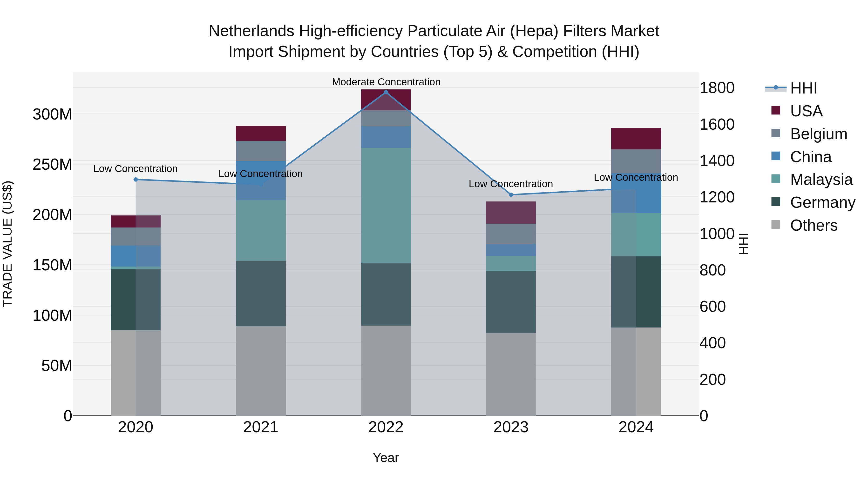Image resolution: width=868 pixels, height=488 pixels.
Task: Toggle the Belgium legend entry
Action: point(809,134)
